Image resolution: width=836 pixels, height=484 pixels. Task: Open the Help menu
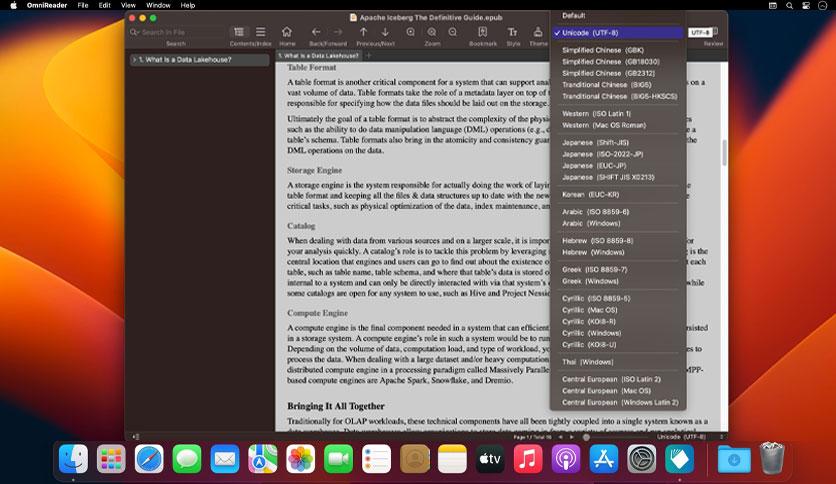188,5
